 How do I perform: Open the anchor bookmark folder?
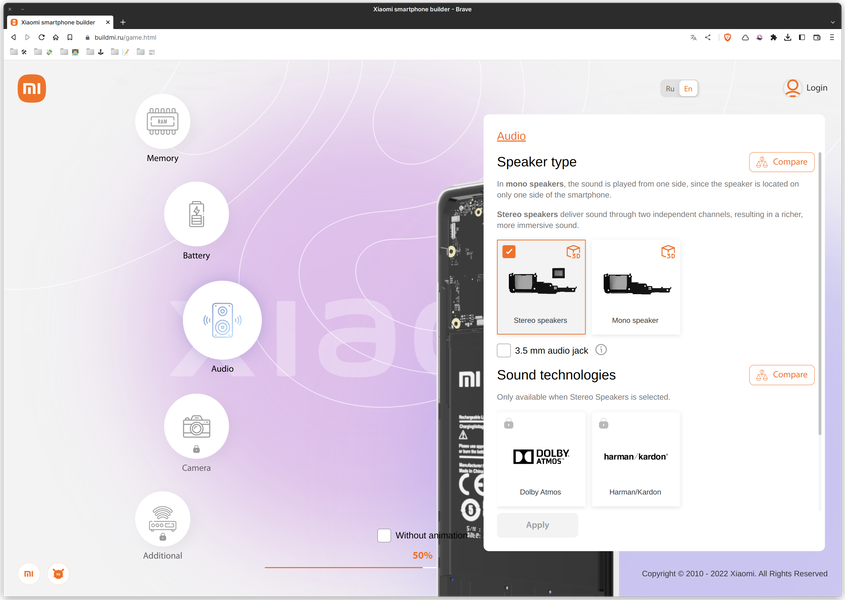click(95, 52)
